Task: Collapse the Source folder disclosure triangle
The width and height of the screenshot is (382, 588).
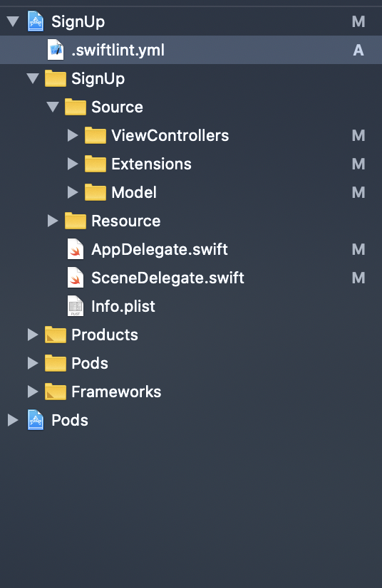Action: (x=53, y=107)
